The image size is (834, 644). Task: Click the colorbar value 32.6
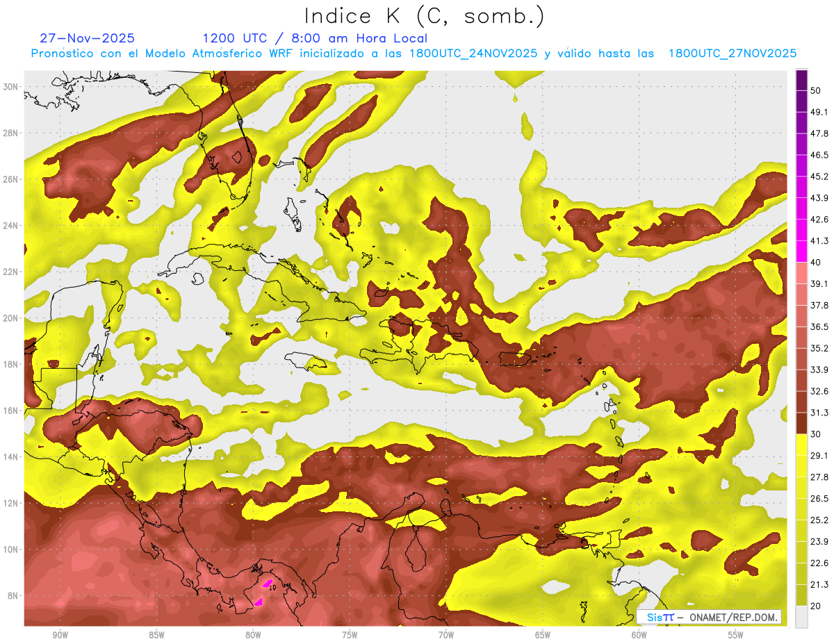tap(819, 391)
